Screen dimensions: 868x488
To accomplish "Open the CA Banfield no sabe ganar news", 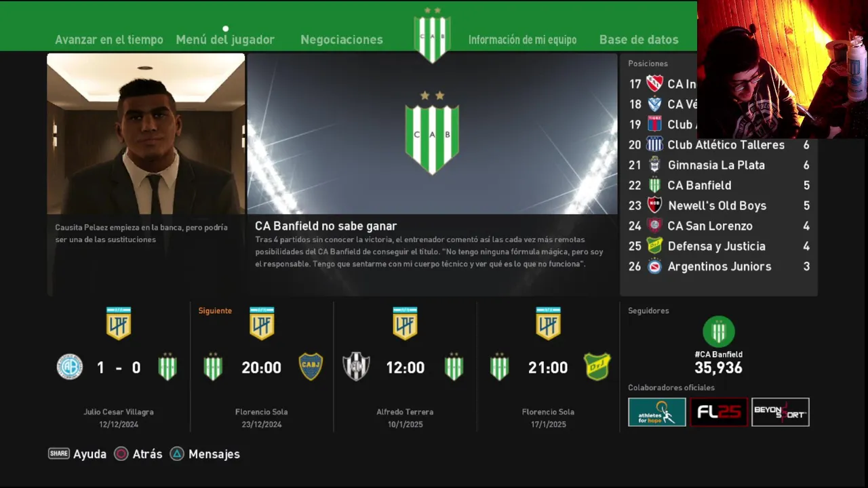I will 432,174.
